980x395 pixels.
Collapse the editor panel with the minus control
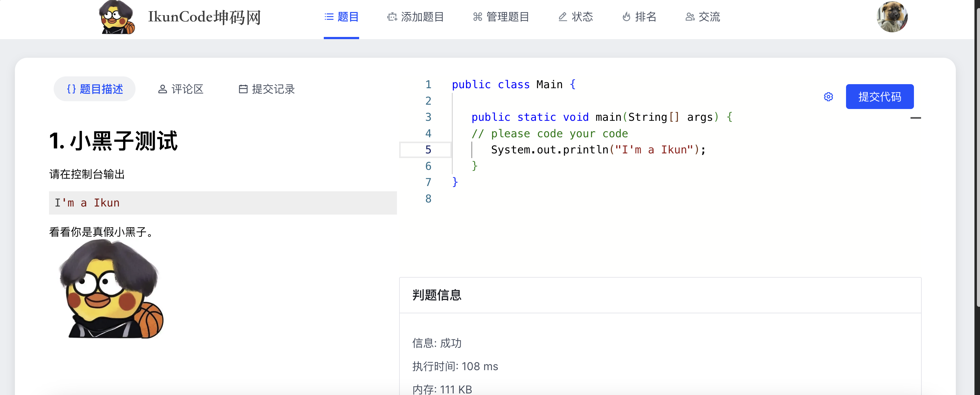point(916,118)
